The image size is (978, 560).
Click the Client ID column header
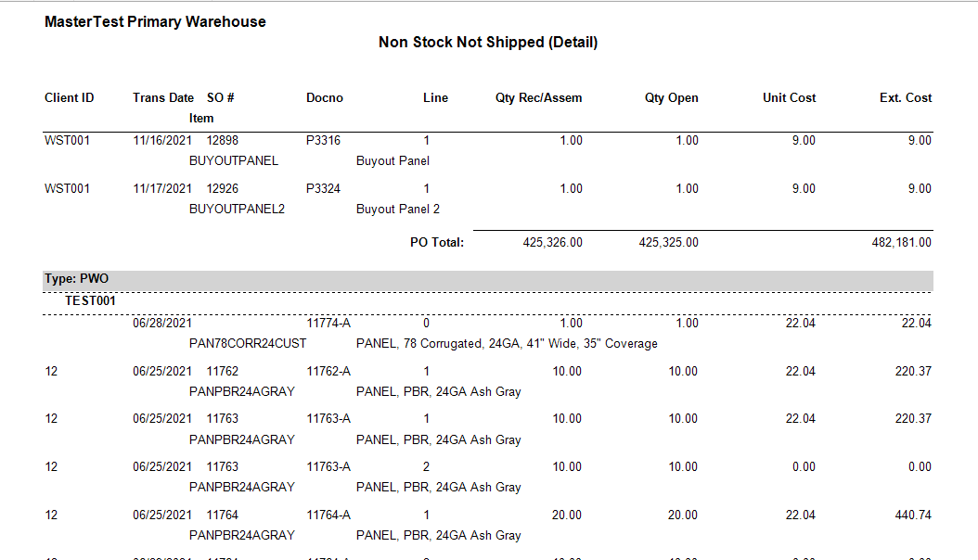pyautogui.click(x=70, y=97)
